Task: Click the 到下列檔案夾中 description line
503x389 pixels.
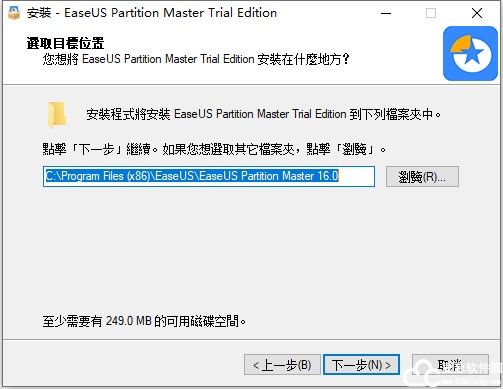Action: [x=264, y=114]
